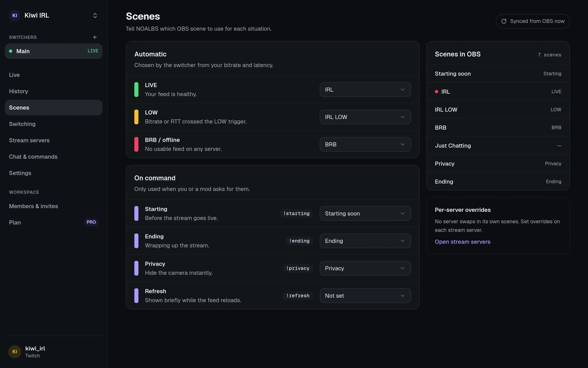The height and width of the screenshot is (368, 588).
Task: Click the LIVE status tag on Main
Action: tap(93, 51)
